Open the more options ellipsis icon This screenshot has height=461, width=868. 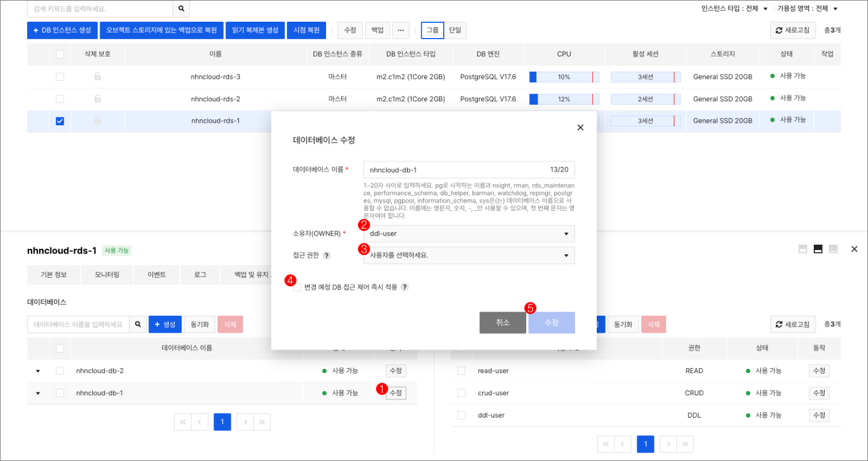point(401,30)
